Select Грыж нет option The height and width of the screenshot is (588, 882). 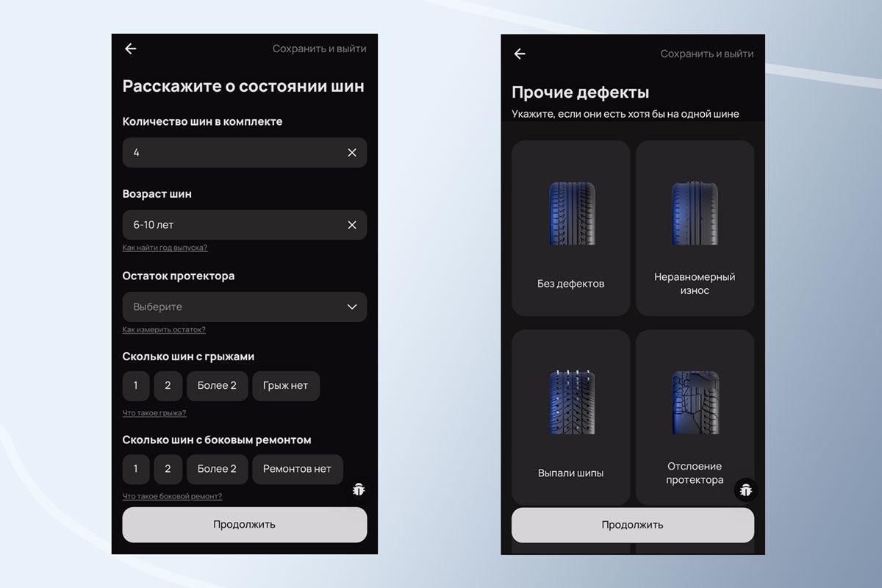(x=285, y=386)
